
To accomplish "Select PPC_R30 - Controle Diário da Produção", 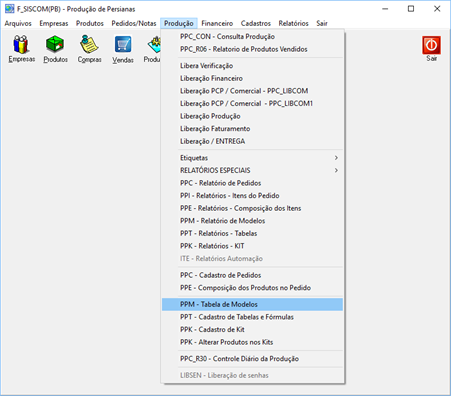I will pyautogui.click(x=252, y=359).
